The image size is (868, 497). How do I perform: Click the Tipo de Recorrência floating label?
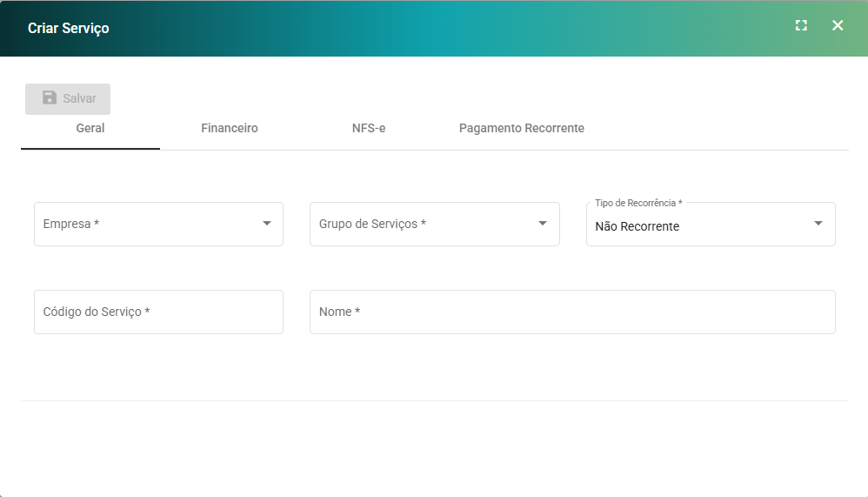(x=638, y=203)
